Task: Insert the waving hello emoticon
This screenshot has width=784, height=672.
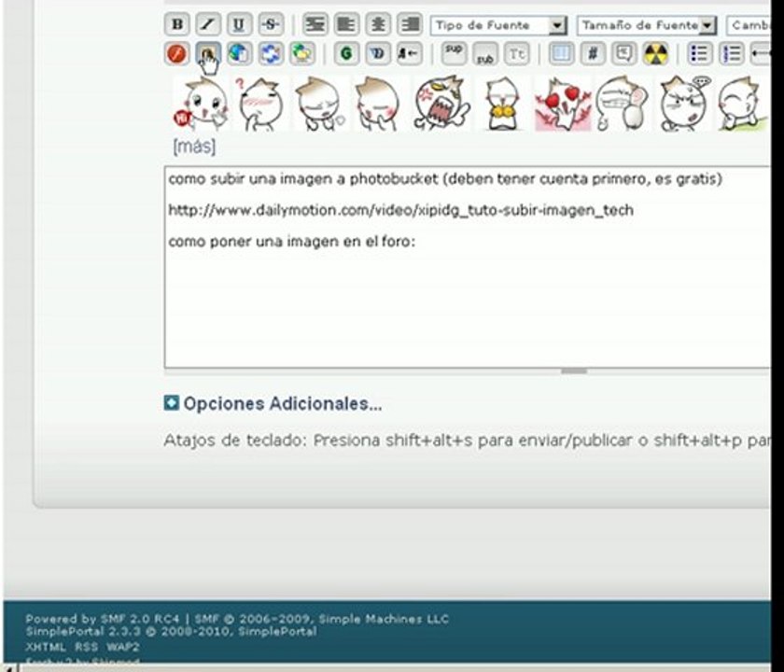Action: (201, 104)
